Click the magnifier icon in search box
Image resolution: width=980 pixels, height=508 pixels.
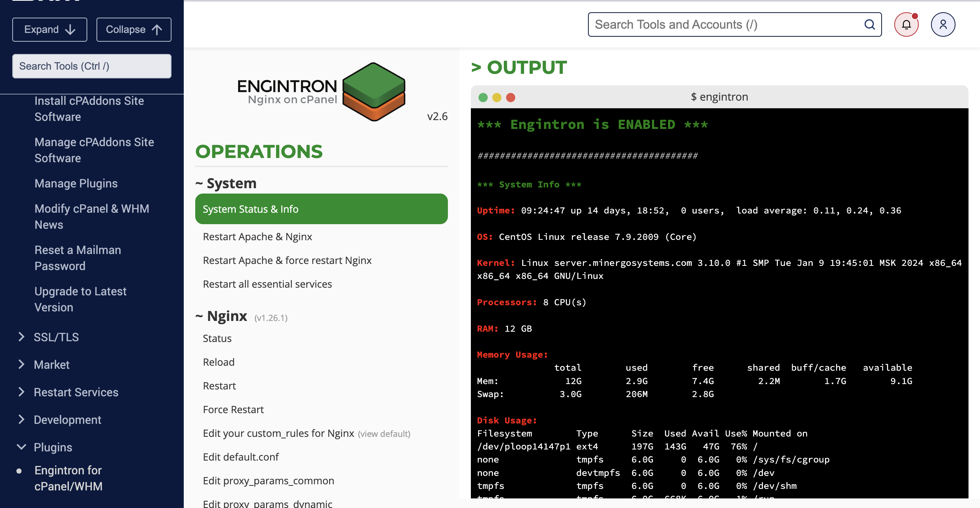pyautogui.click(x=870, y=24)
